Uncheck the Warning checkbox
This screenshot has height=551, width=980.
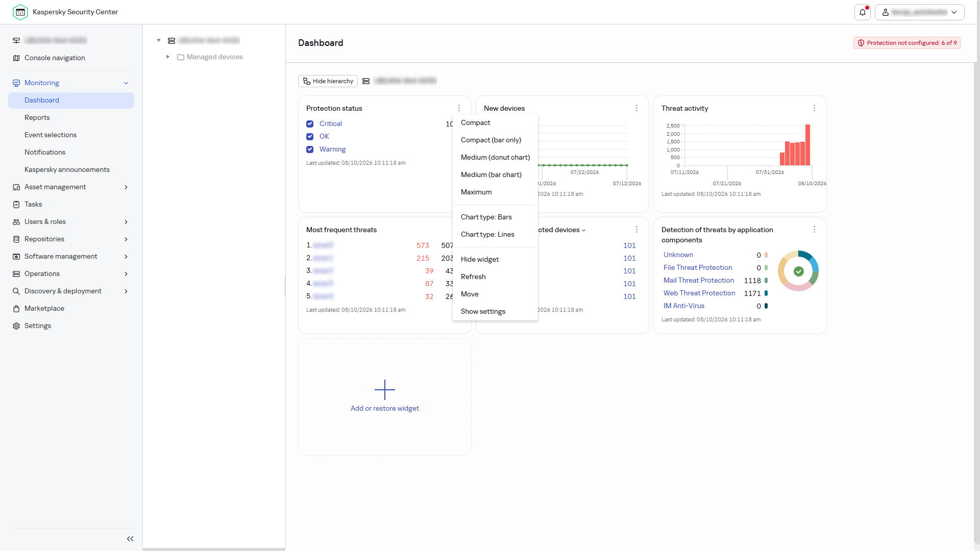pos(310,149)
